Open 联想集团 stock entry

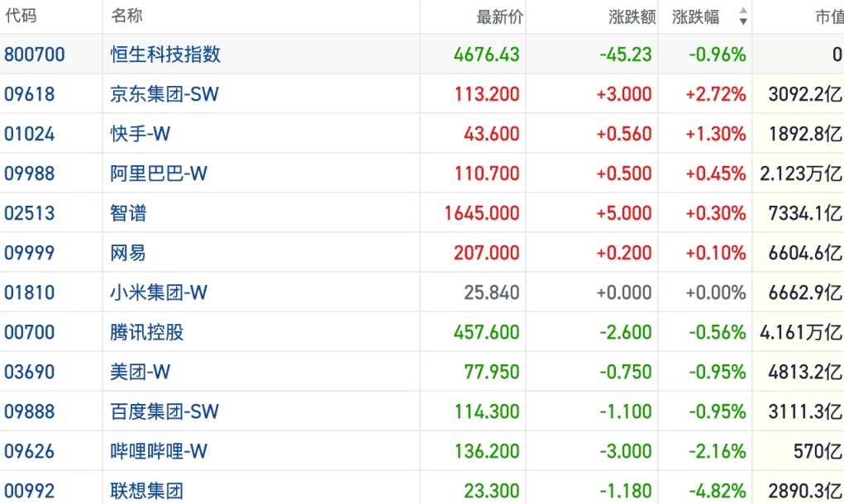pyautogui.click(x=146, y=491)
